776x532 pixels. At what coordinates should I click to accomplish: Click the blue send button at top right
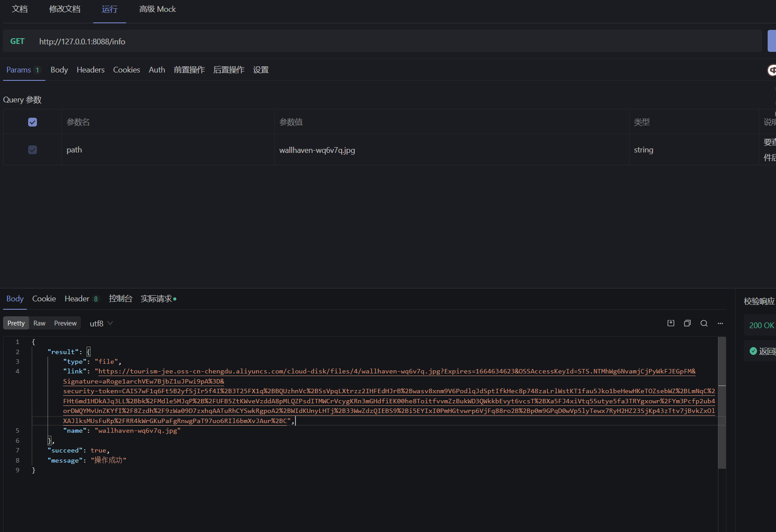(772, 41)
